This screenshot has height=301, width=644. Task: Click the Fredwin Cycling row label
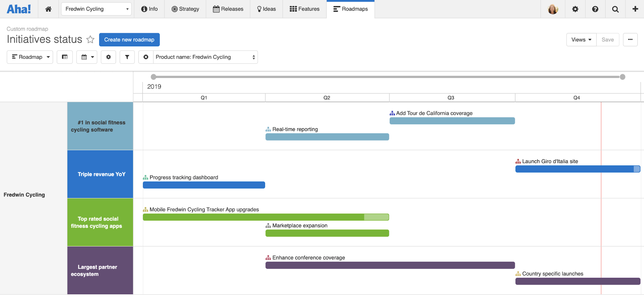point(24,195)
